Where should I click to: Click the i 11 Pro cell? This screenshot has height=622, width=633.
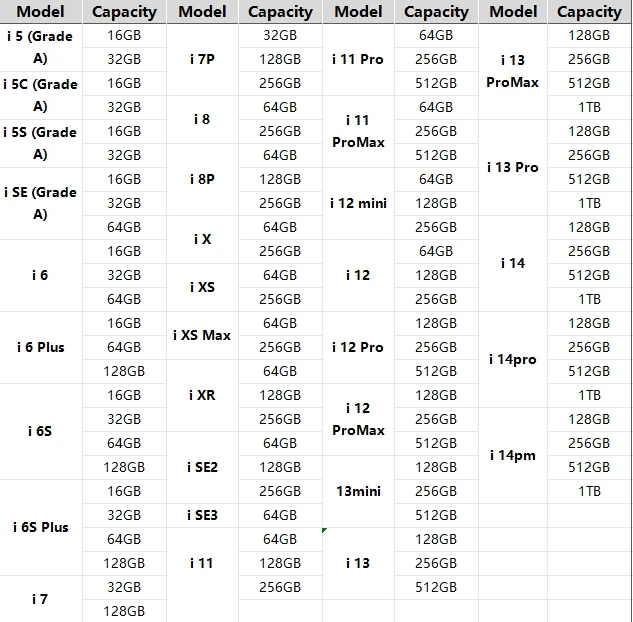[358, 59]
